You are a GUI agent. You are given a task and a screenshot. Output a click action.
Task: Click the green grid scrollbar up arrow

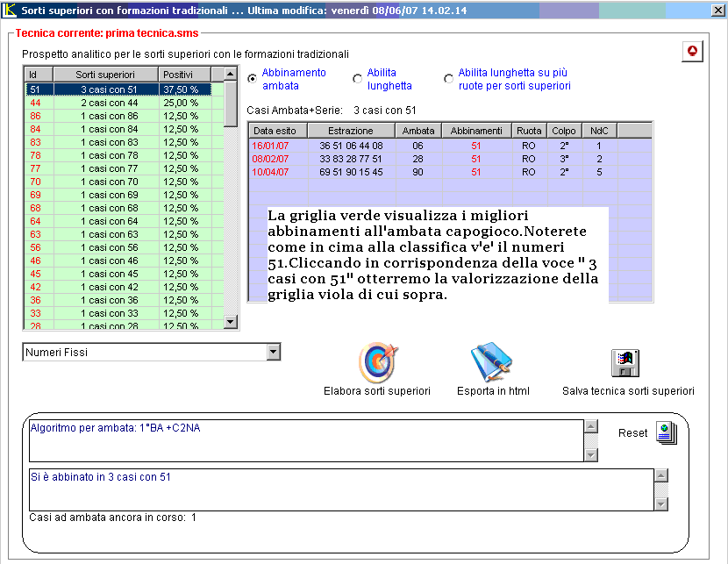[231, 74]
